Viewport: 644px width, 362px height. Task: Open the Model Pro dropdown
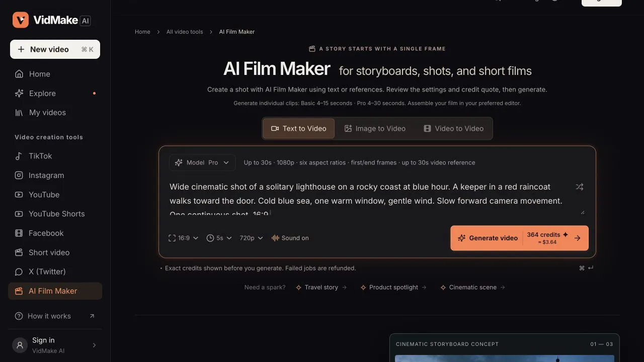(202, 162)
